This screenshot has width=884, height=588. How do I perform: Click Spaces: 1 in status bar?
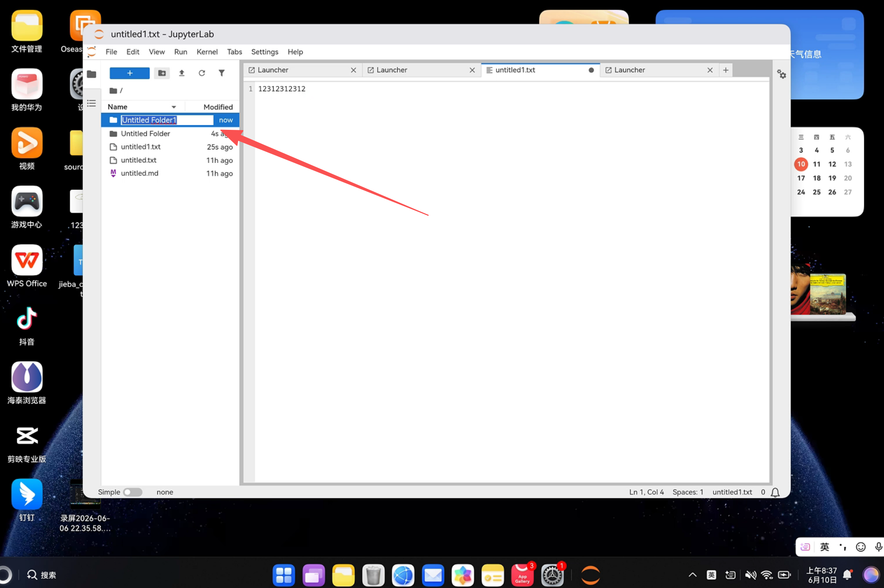tap(688, 492)
